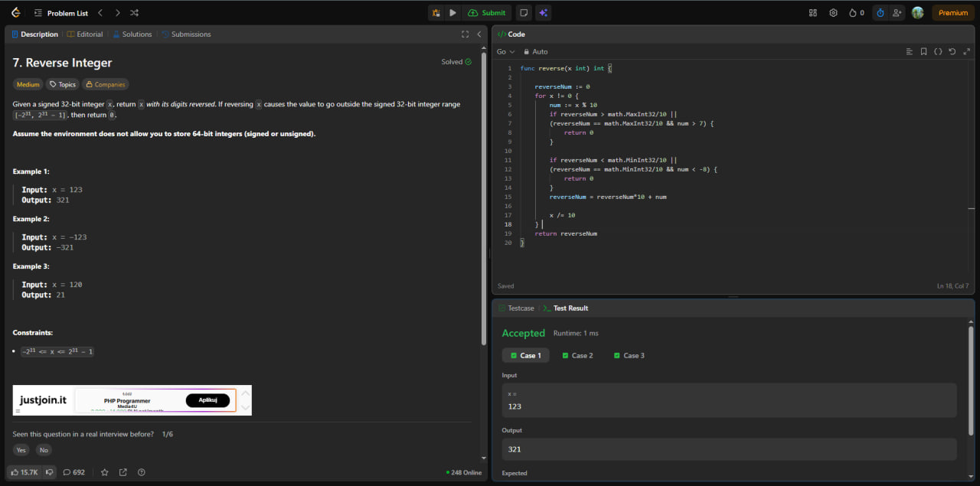The image size is (980, 486).
Task: Click the LeetCode logo icon
Action: [x=16, y=13]
